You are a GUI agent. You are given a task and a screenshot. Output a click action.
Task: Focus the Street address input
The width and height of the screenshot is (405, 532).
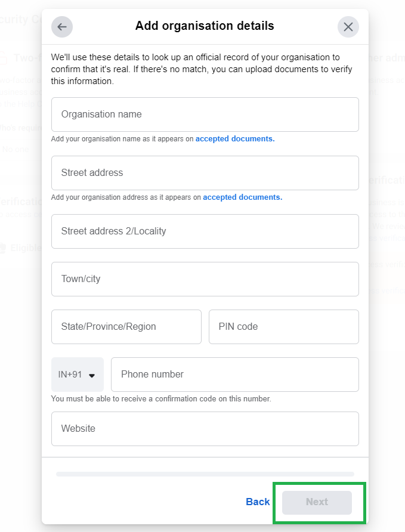click(205, 173)
